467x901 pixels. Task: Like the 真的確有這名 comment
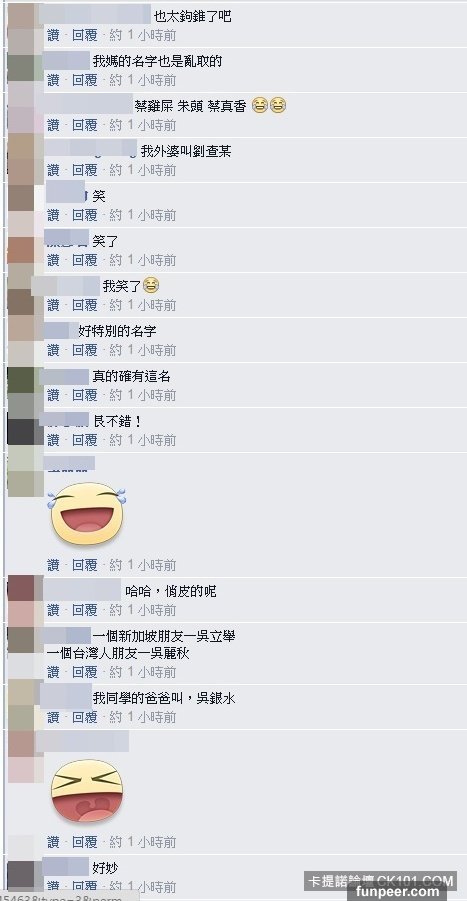point(53,395)
